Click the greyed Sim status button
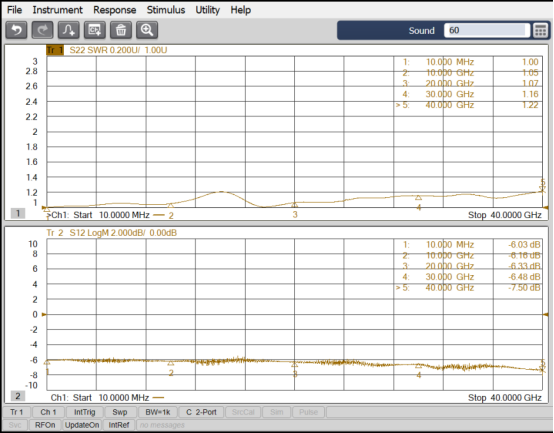Image resolution: width=554 pixels, height=433 pixels. click(277, 412)
